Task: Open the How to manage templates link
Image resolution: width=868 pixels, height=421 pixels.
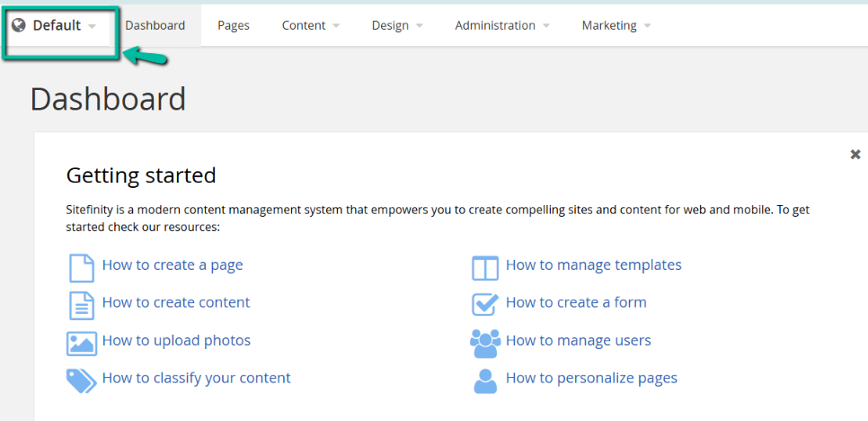Action: click(x=593, y=264)
